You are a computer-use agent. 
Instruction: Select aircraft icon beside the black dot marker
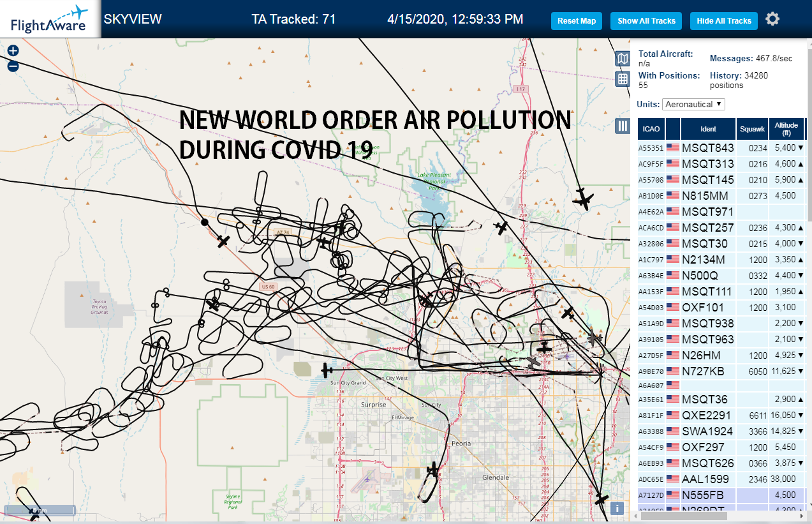pos(223,241)
